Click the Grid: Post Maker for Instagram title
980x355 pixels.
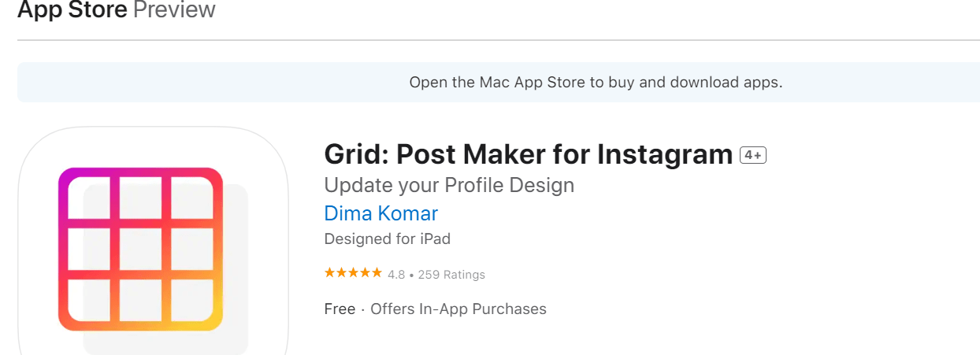529,154
